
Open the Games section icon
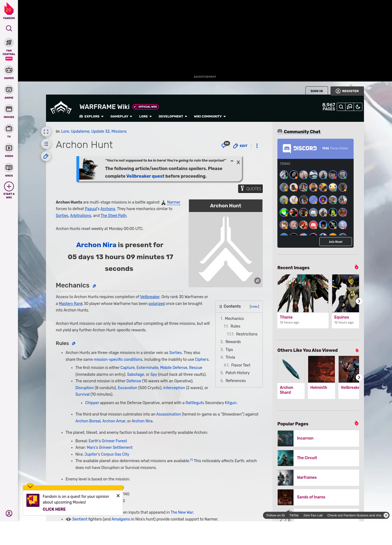tap(9, 70)
